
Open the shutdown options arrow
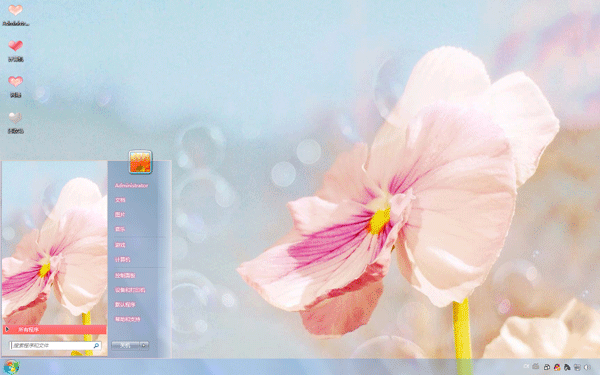click(144, 346)
